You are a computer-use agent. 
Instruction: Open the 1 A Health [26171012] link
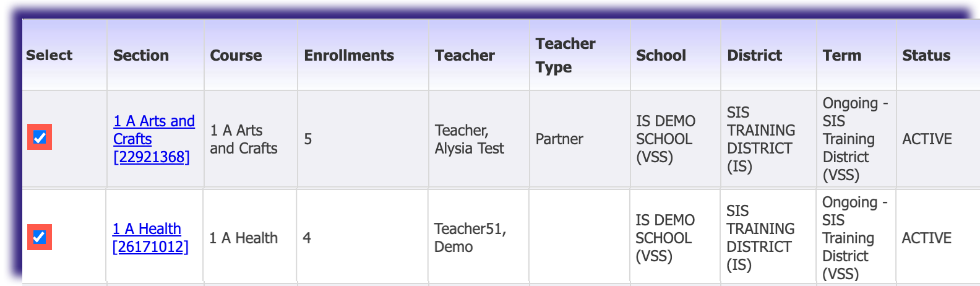click(x=150, y=238)
